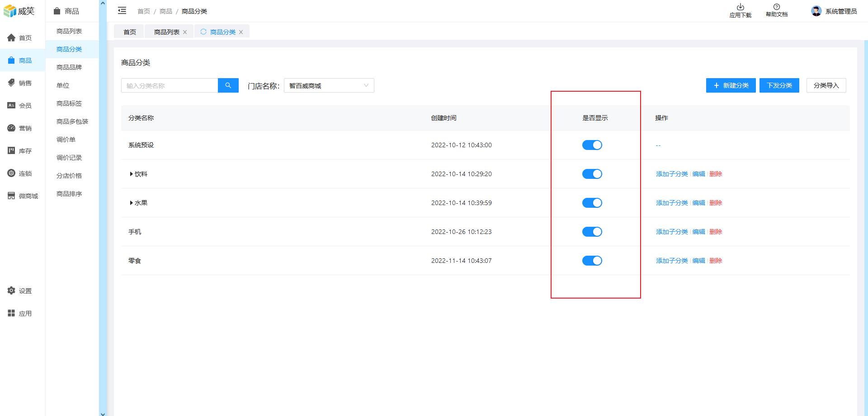868x416 pixels.
Task: Go to 首页 via home icon
Action: pyautogui.click(x=11, y=38)
